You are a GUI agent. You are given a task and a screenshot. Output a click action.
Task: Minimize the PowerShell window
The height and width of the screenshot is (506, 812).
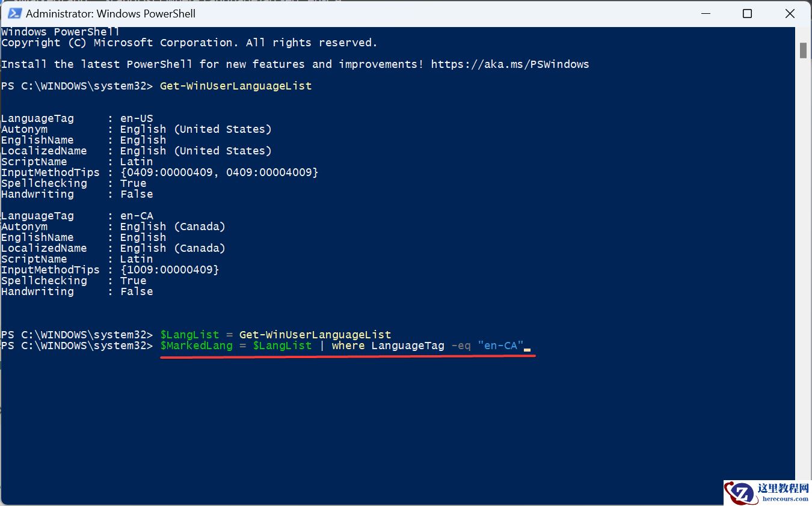704,13
